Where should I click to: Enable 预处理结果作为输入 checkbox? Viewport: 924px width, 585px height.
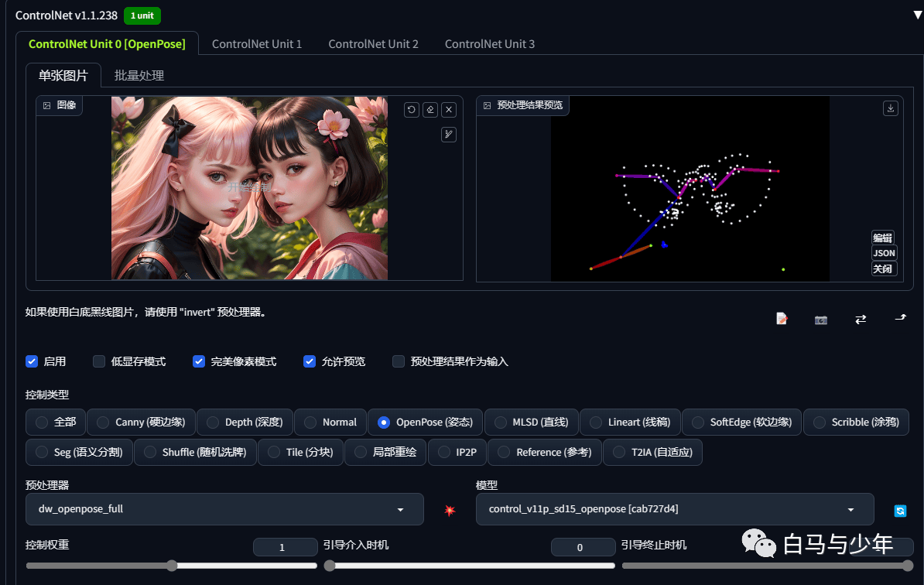tap(399, 361)
